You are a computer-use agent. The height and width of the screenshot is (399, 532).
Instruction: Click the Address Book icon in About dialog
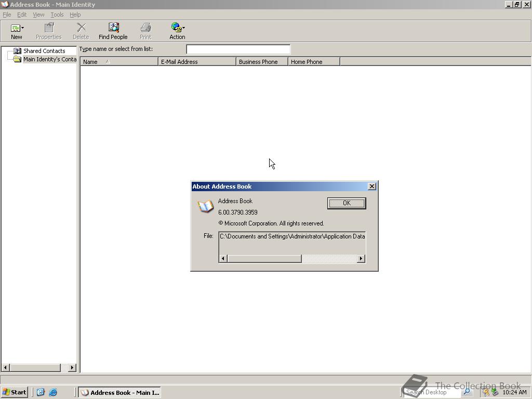tap(205, 206)
